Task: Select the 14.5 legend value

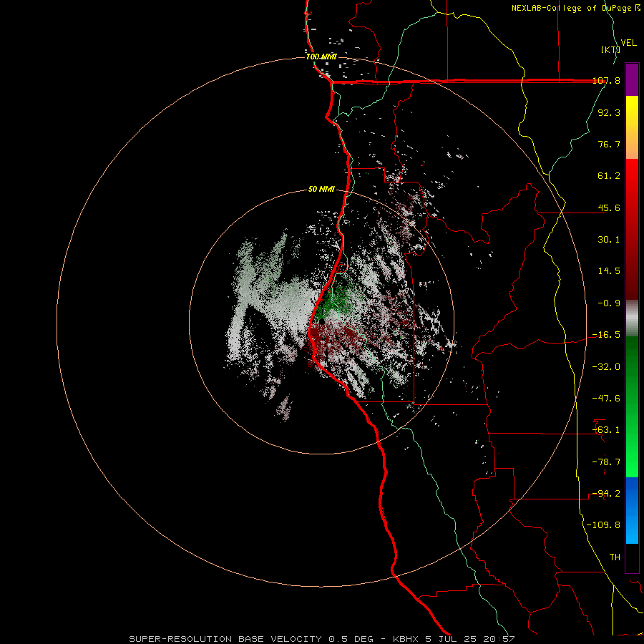Action: coord(609,271)
